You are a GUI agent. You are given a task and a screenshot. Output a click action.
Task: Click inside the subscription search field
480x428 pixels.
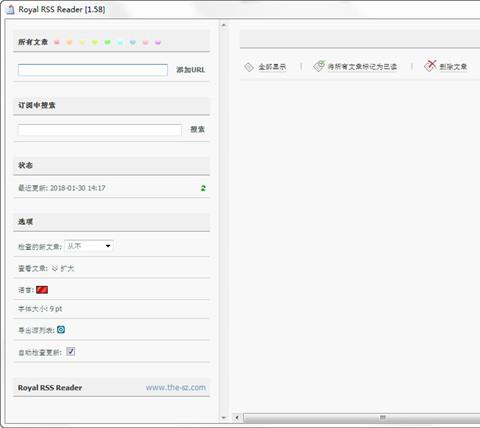coord(100,130)
